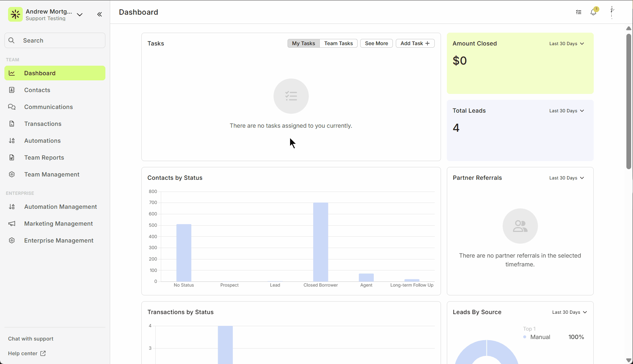The height and width of the screenshot is (364, 633).
Task: Click the Closed Borrower bar in chart
Action: tap(321, 242)
